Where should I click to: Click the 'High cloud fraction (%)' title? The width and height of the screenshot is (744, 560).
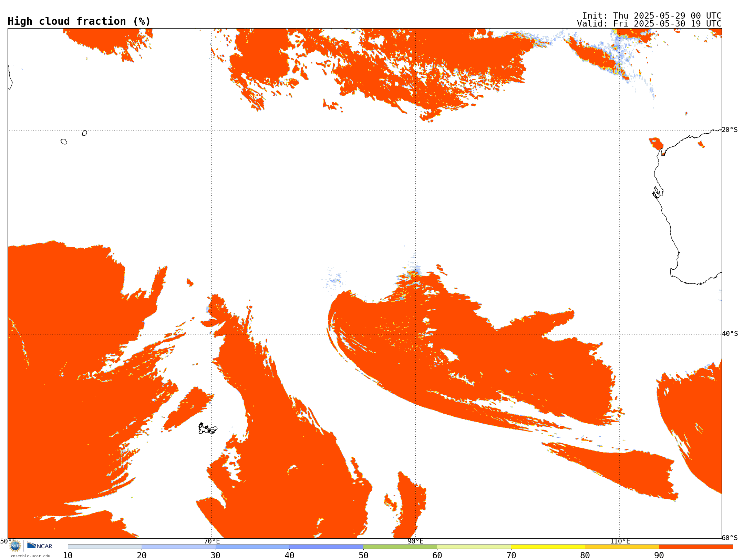79,21
